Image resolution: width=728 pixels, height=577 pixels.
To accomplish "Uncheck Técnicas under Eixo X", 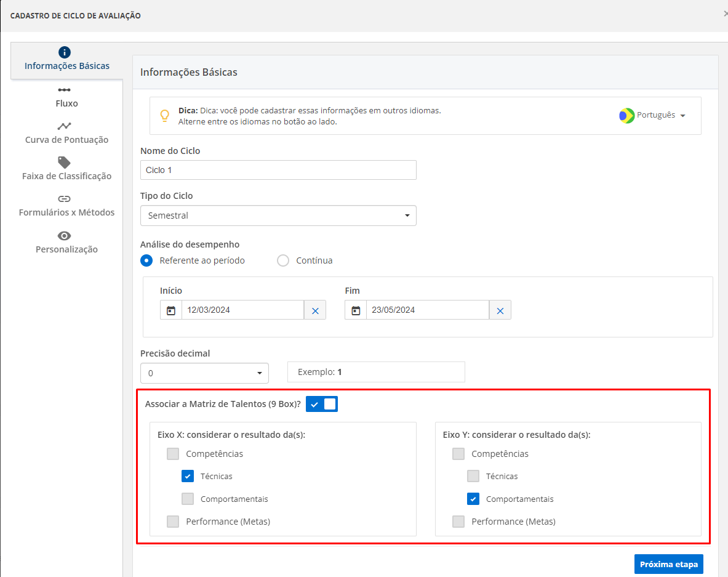I will click(x=188, y=476).
